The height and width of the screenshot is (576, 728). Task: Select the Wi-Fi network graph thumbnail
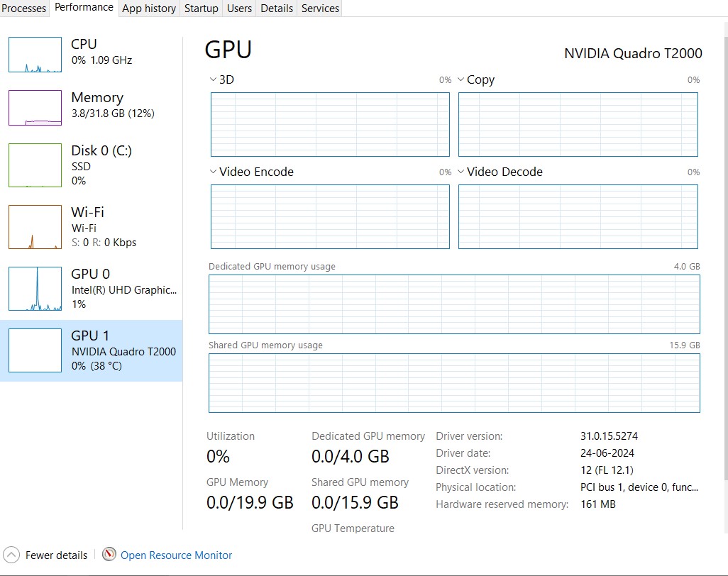click(35, 227)
